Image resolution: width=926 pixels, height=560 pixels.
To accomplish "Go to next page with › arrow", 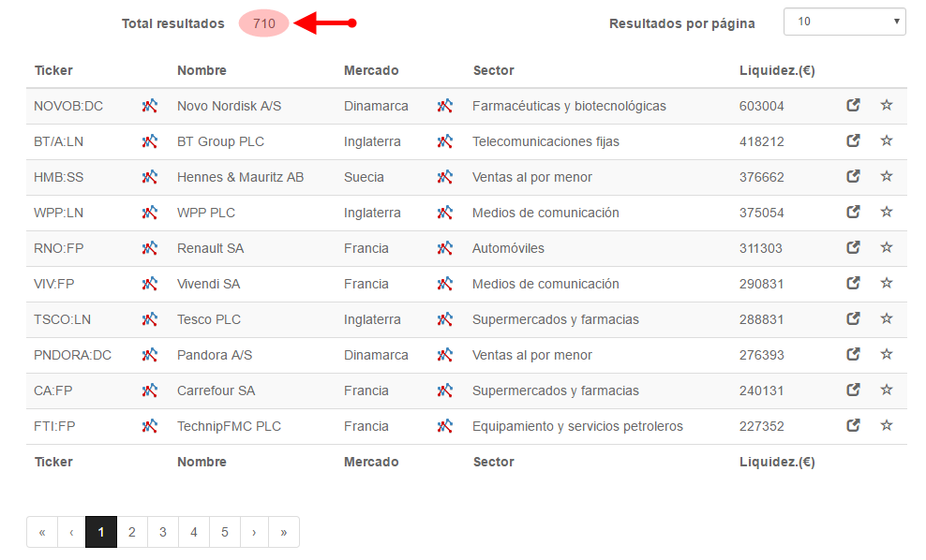I will coord(254,532).
